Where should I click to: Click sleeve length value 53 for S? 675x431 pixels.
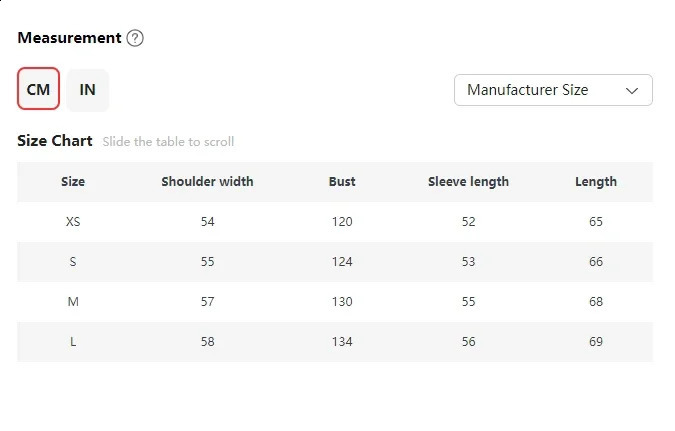tap(468, 262)
